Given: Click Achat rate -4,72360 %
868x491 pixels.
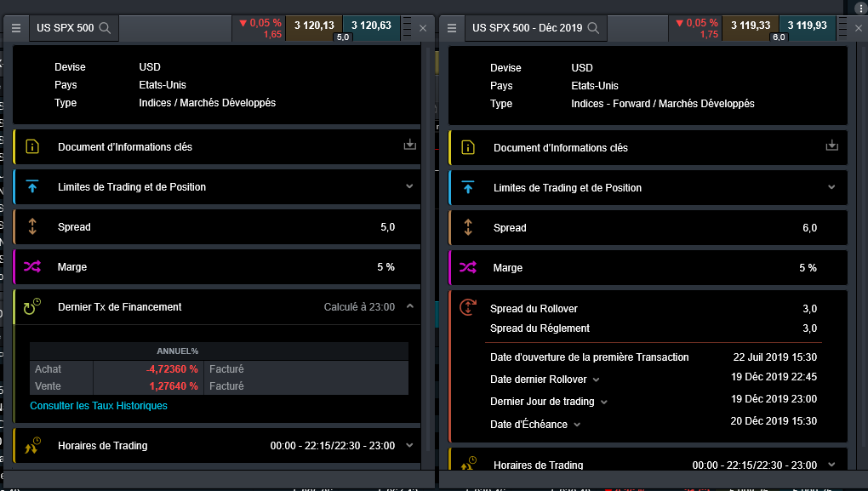Looking at the screenshot, I should (172, 369).
